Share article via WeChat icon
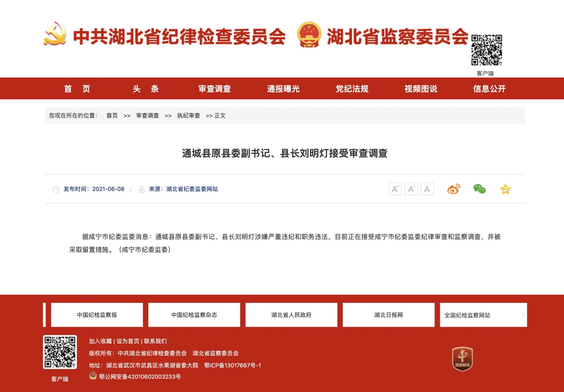This screenshot has width=564, height=392. click(479, 189)
